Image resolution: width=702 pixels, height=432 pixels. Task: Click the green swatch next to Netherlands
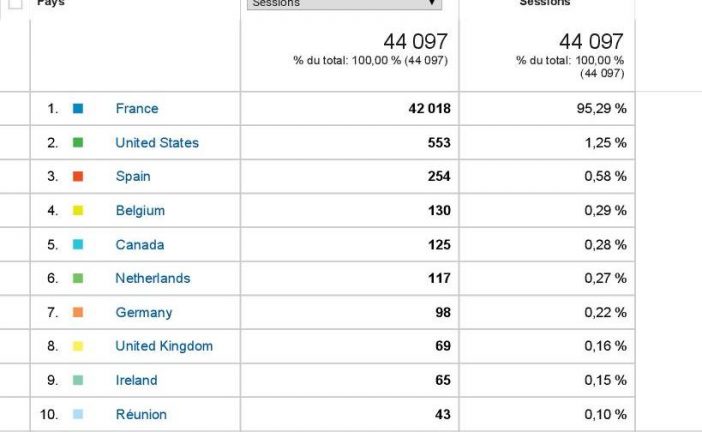pos(78,279)
